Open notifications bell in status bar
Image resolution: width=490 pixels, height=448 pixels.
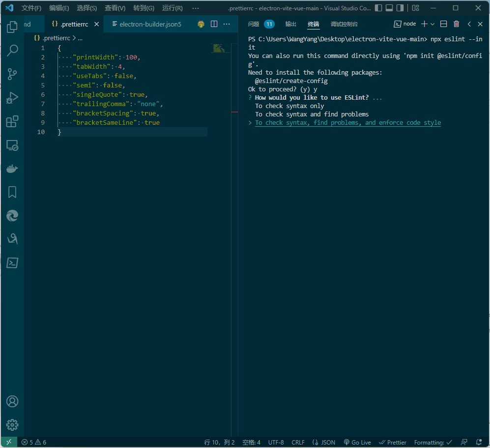tap(479, 442)
